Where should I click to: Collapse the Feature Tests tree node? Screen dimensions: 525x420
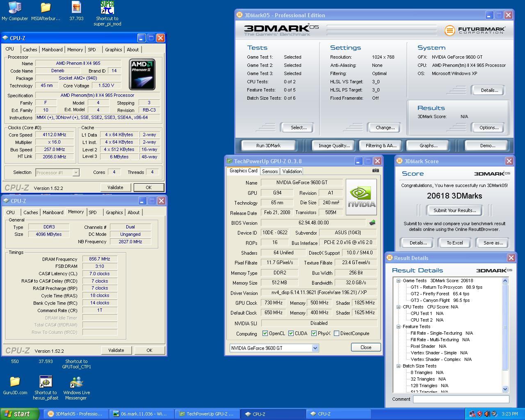(x=398, y=326)
